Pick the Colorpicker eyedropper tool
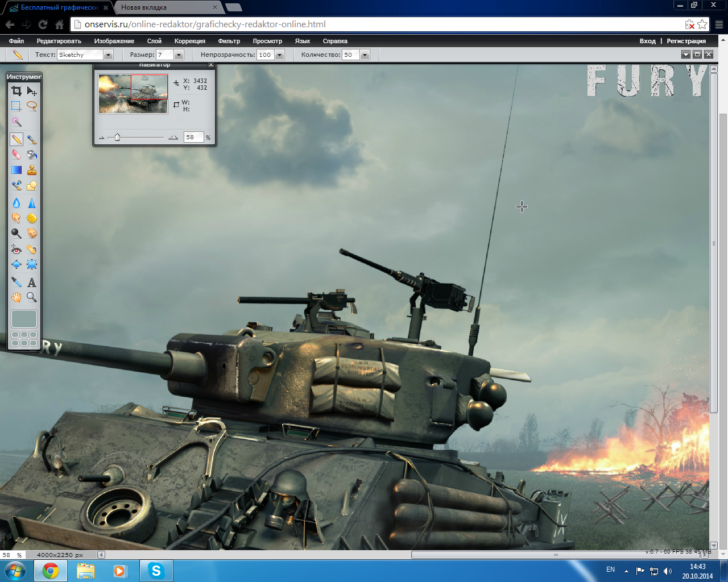Viewport: 728px width, 582px height. (16, 282)
